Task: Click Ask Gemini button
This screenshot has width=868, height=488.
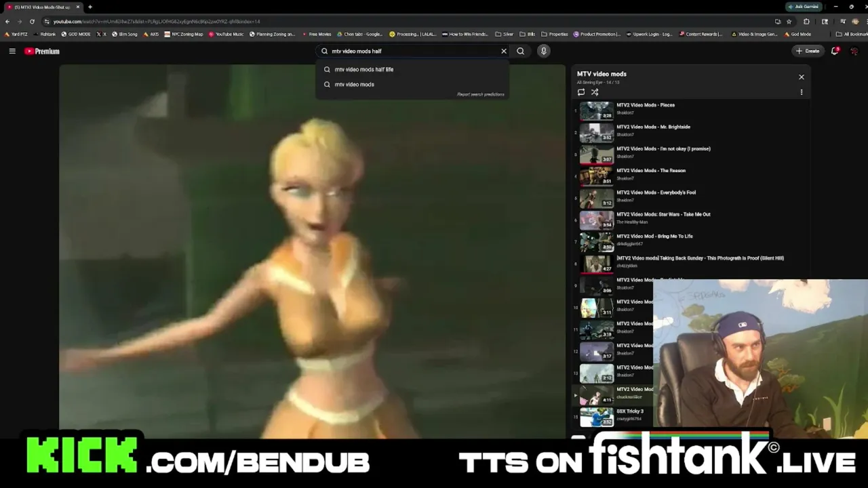Action: pyautogui.click(x=804, y=7)
